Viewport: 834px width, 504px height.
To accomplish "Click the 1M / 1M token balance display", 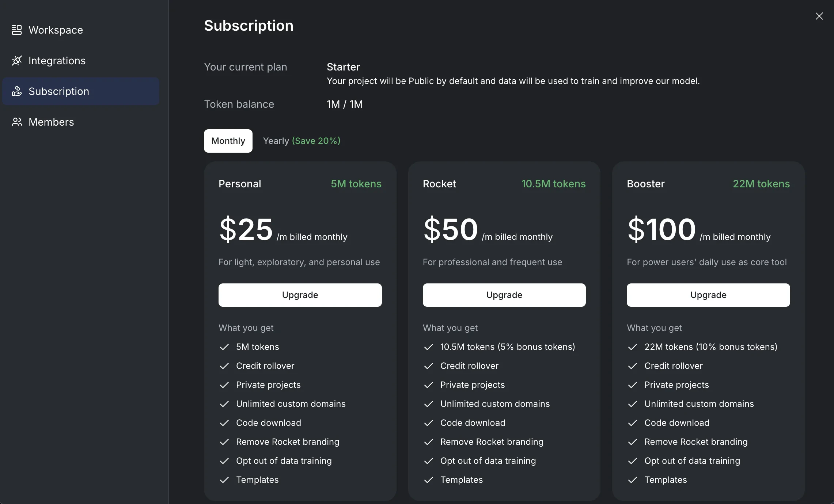I will coord(344,104).
